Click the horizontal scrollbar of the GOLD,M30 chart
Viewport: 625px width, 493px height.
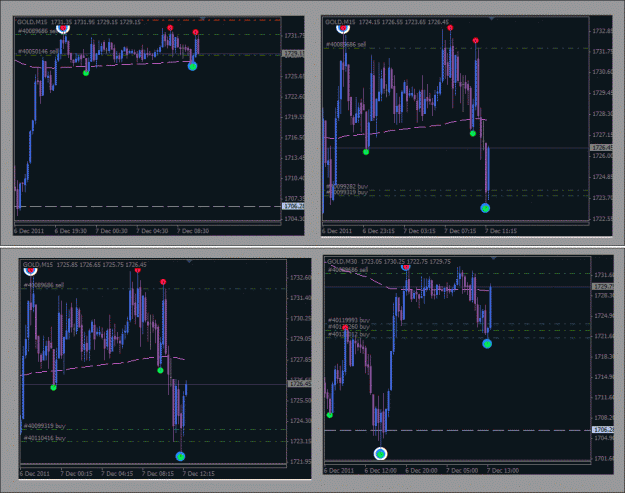click(457, 462)
